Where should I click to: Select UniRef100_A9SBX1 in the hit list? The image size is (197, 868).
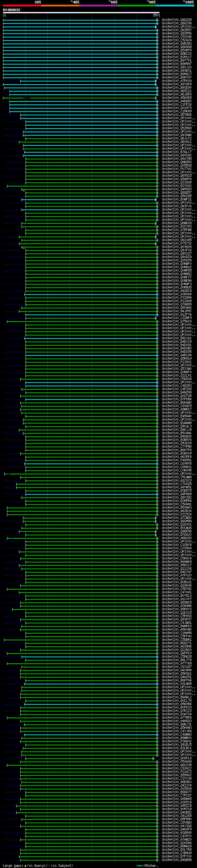click(176, 71)
